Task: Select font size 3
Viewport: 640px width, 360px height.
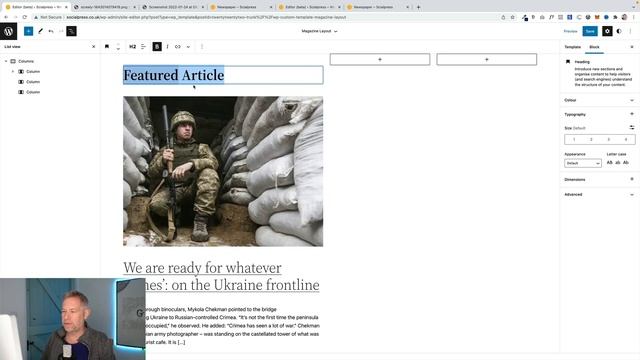Action: point(609,140)
